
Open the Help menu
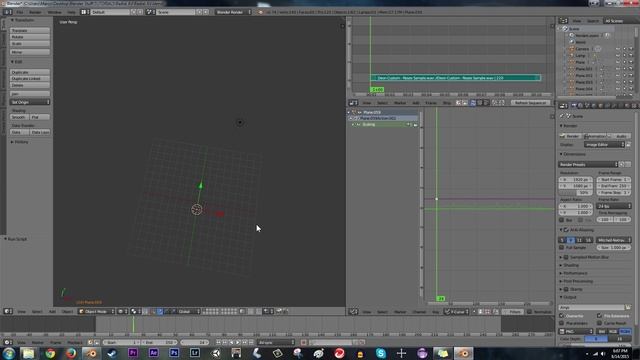click(71, 12)
